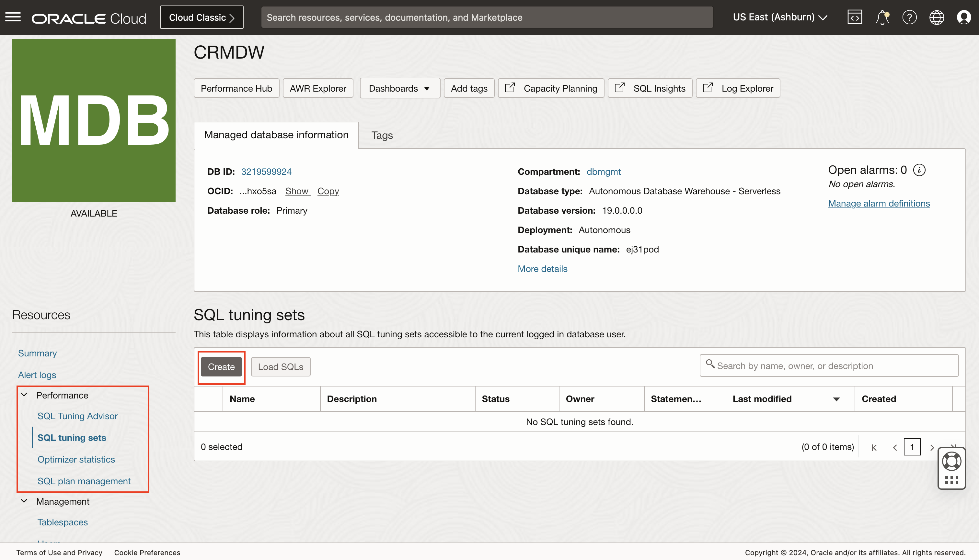Open SQL Tuning Advisor in sidebar
The width and height of the screenshot is (979, 560).
[x=77, y=416]
